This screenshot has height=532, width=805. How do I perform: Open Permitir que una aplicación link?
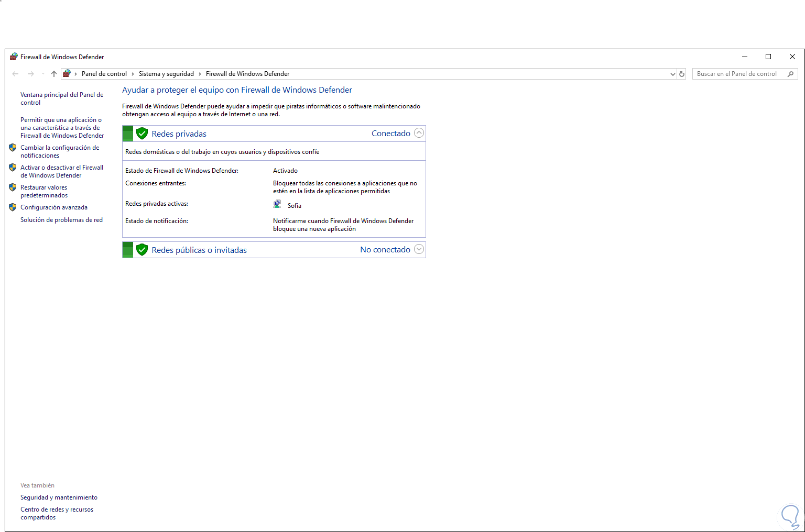pos(62,128)
